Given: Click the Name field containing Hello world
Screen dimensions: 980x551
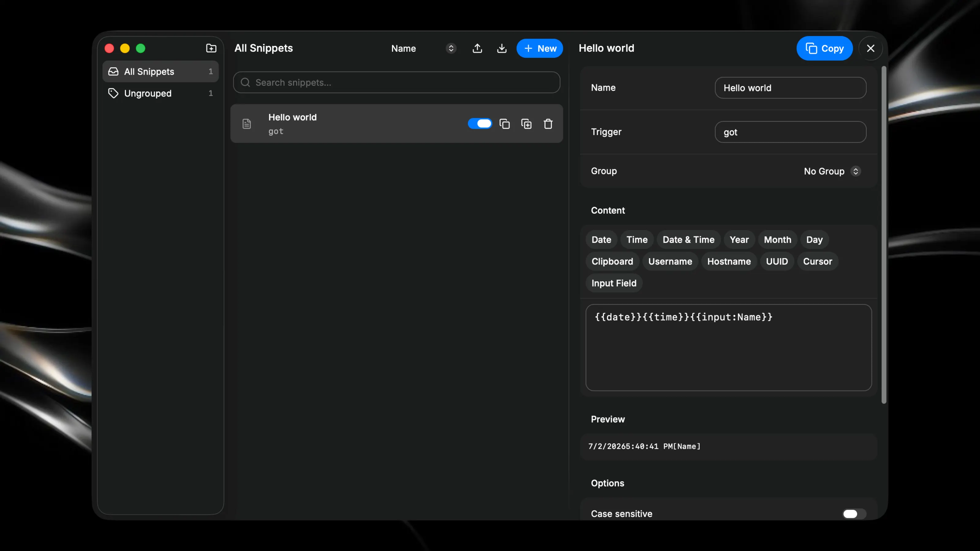Looking at the screenshot, I should tap(790, 88).
